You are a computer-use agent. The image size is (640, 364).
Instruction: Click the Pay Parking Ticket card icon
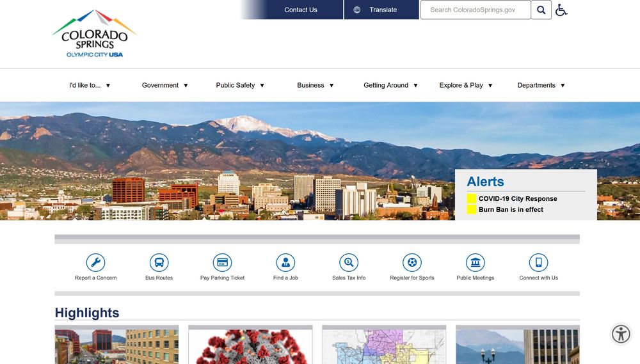223,262
